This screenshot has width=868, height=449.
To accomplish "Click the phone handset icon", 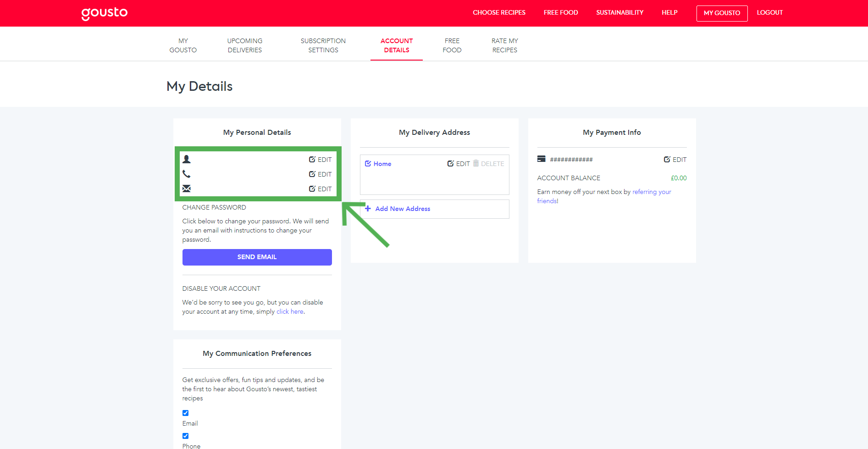I will point(187,174).
